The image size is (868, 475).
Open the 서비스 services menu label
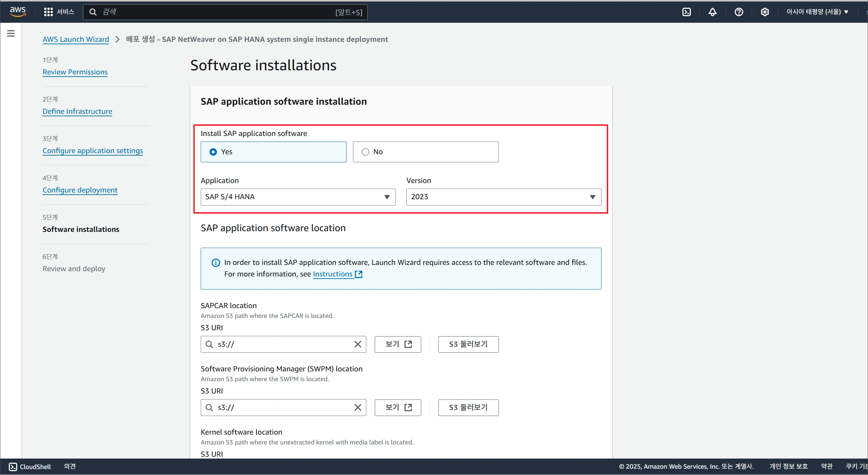pos(65,12)
